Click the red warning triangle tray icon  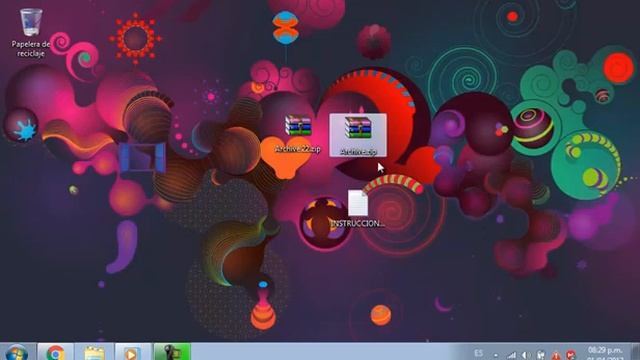click(556, 356)
